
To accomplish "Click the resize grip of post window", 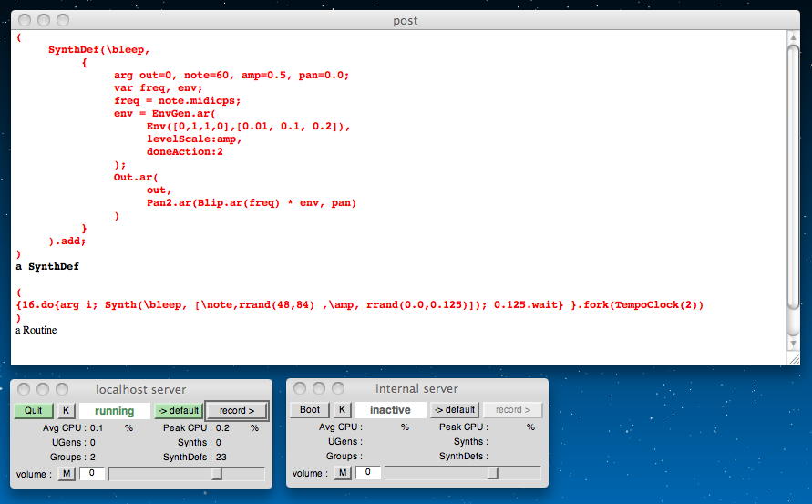I will tap(793, 358).
